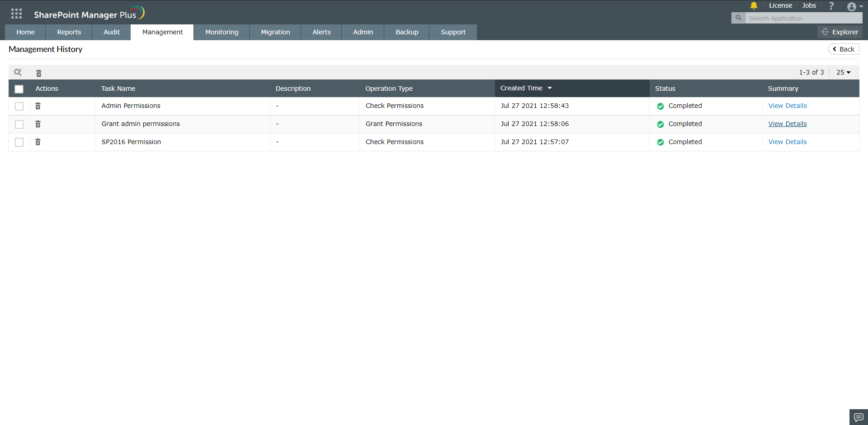The width and height of the screenshot is (868, 425).
Task: Click the notification bell icon
Action: pyautogui.click(x=754, y=6)
